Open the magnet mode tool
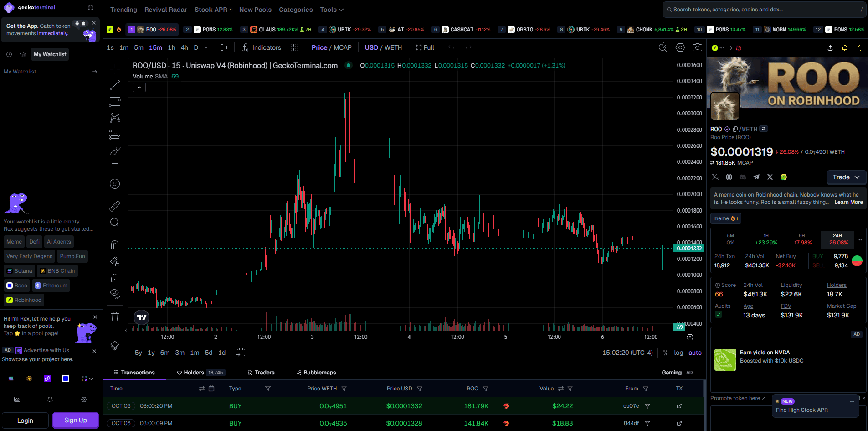The image size is (868, 431). [x=115, y=245]
